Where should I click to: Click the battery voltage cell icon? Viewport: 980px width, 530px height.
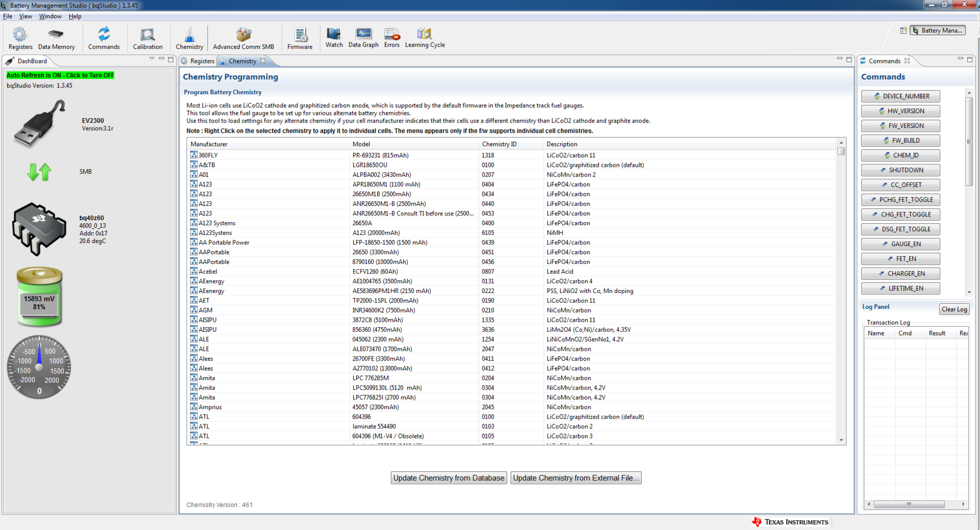39,296
